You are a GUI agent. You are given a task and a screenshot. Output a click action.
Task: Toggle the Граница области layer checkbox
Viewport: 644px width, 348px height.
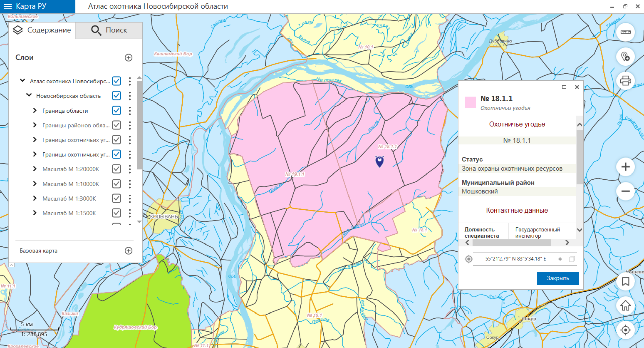click(x=116, y=111)
